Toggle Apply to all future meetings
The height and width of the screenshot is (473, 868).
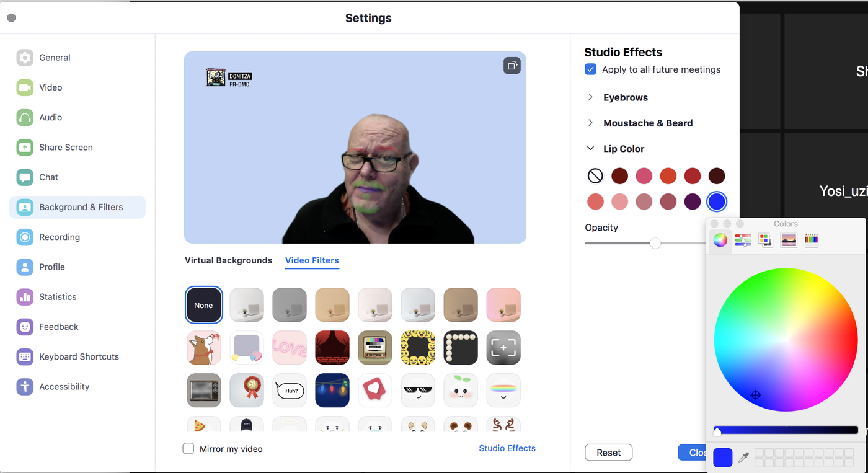click(591, 69)
